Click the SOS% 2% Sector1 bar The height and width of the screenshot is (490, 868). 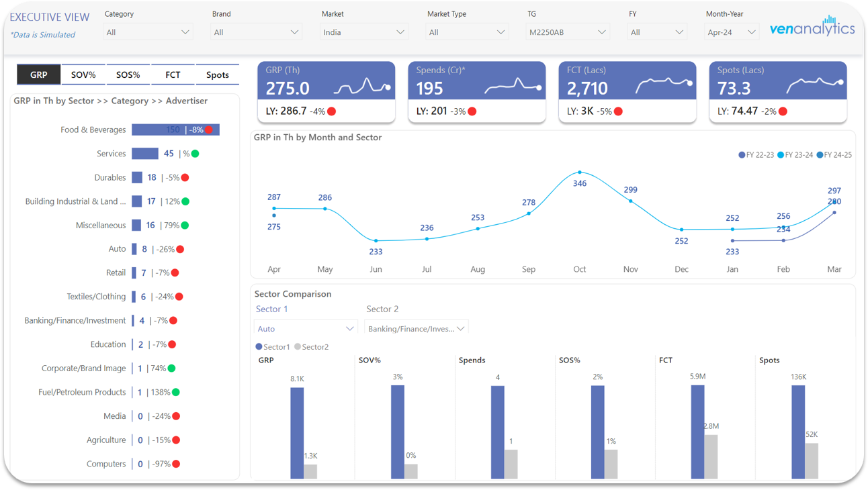click(598, 432)
